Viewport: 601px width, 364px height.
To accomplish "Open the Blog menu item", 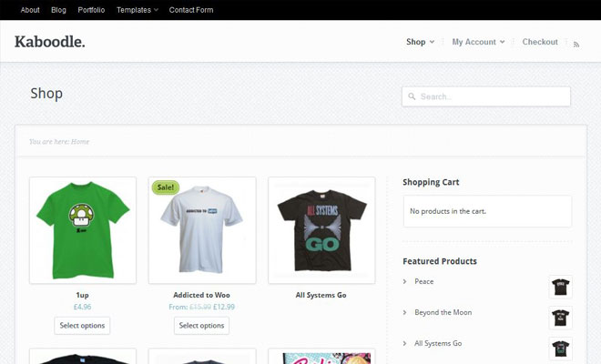I will [58, 10].
